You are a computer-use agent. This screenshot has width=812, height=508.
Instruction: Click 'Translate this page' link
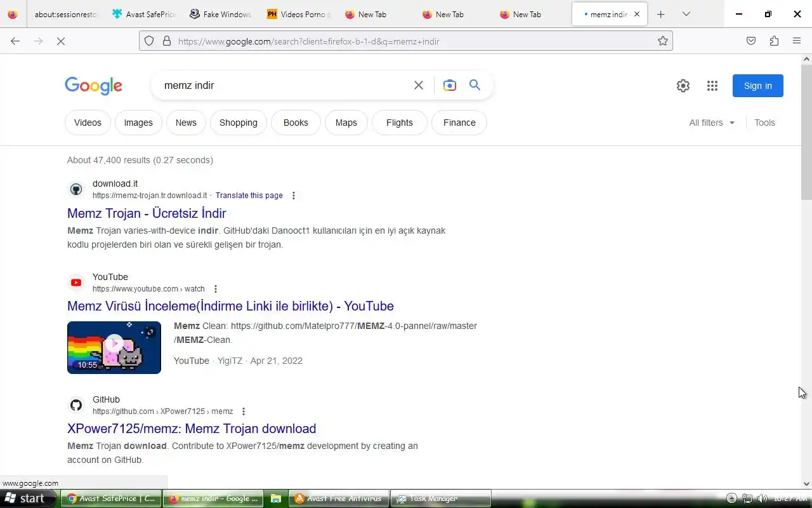pyautogui.click(x=249, y=196)
